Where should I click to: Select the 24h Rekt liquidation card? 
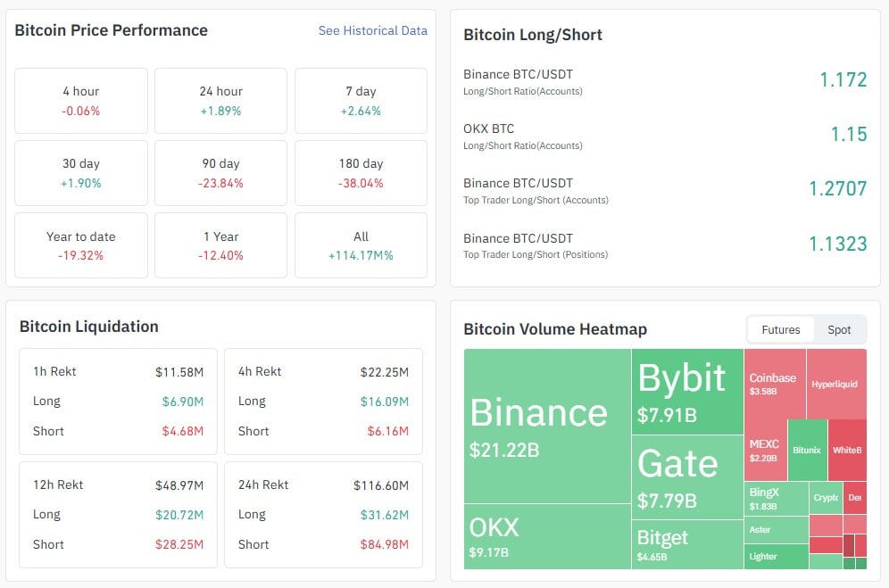[322, 515]
